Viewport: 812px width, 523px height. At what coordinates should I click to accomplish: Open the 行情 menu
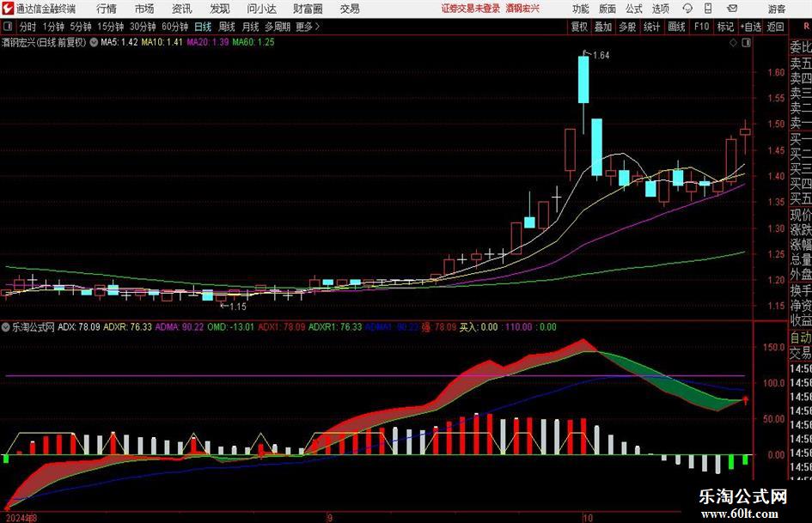click(107, 9)
